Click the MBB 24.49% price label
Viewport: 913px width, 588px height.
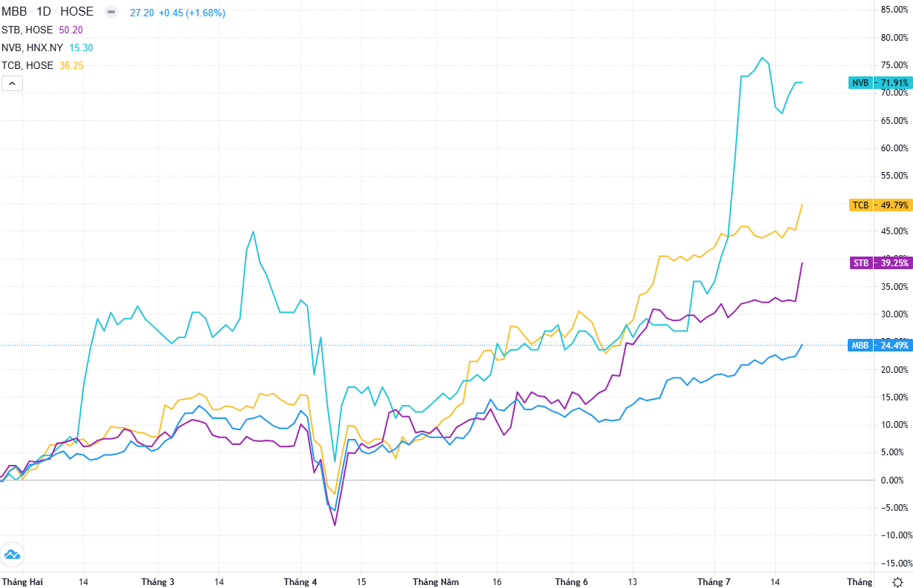879,346
